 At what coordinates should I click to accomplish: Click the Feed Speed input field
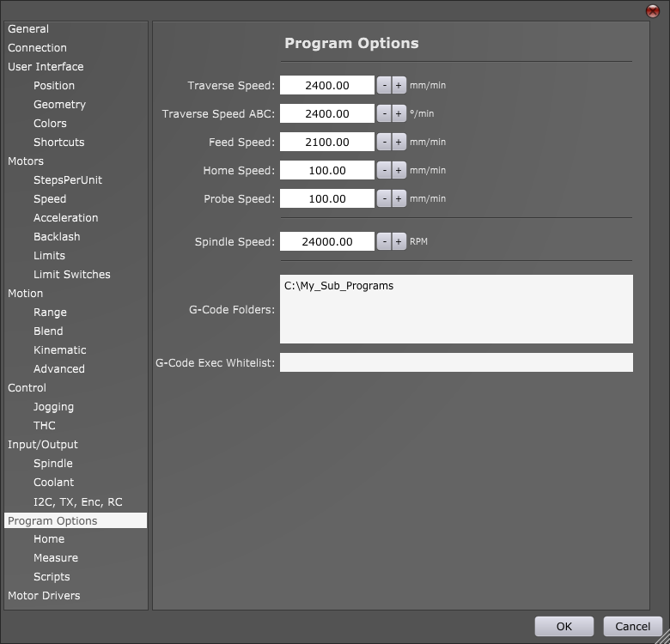[x=327, y=142]
